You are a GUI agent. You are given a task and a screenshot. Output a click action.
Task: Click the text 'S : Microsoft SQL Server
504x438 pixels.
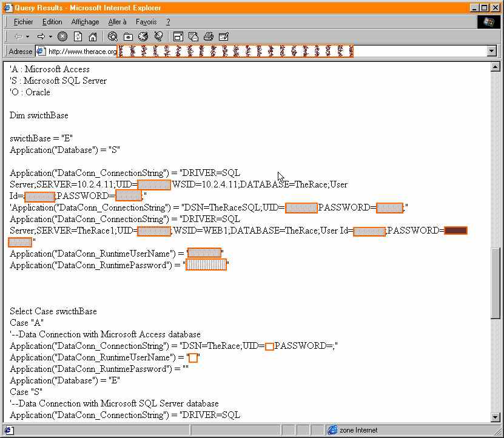(x=58, y=81)
